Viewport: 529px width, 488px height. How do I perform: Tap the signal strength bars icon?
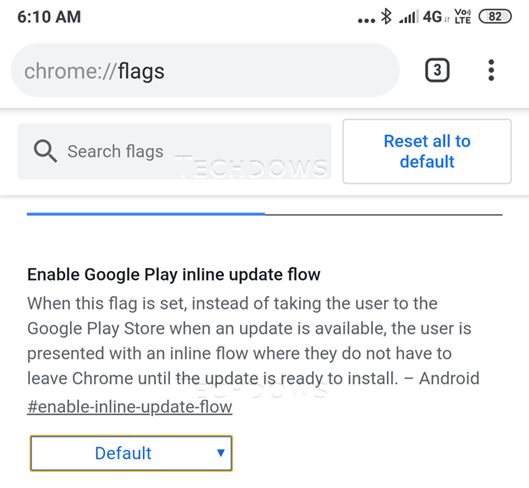point(408,17)
